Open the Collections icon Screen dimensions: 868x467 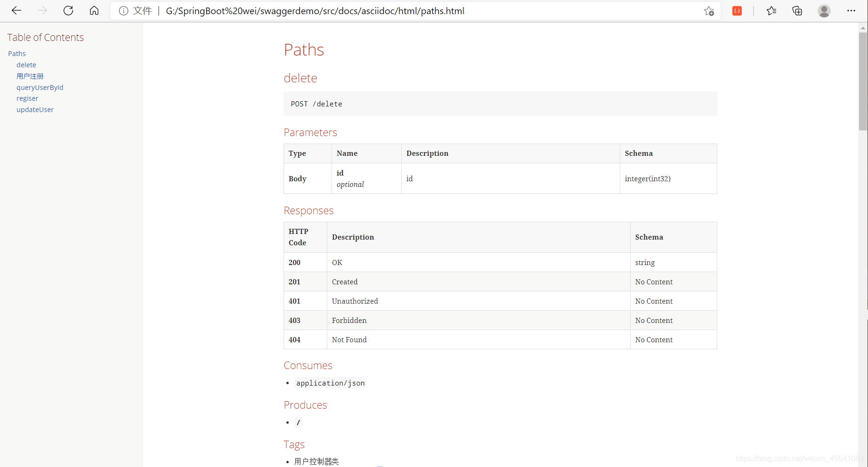[x=797, y=11]
